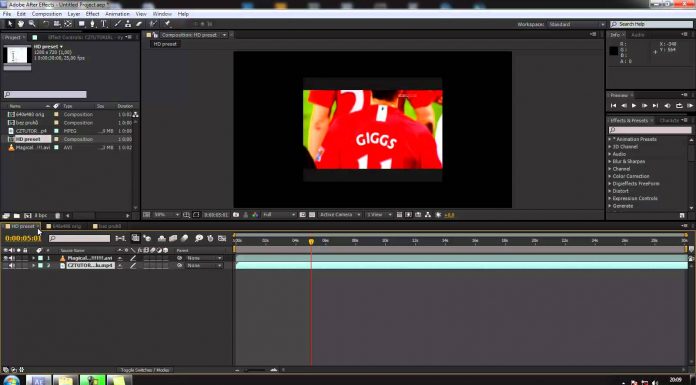696x385 pixels.
Task: Select the Rotation tool
Action: [46, 24]
